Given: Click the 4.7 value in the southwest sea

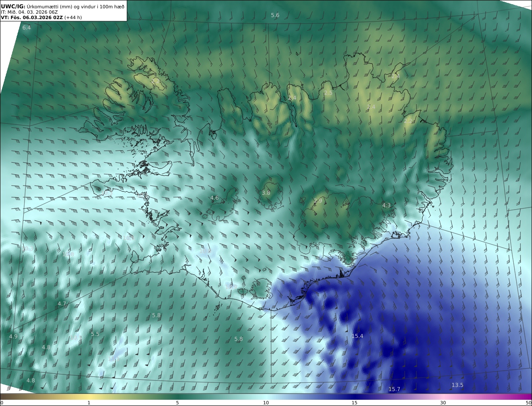Looking at the screenshot, I should pyautogui.click(x=62, y=304).
